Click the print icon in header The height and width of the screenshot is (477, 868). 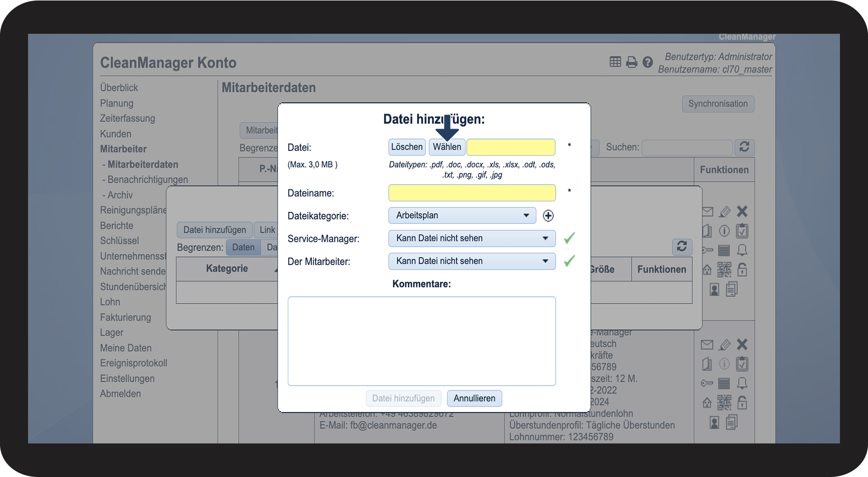(x=632, y=62)
